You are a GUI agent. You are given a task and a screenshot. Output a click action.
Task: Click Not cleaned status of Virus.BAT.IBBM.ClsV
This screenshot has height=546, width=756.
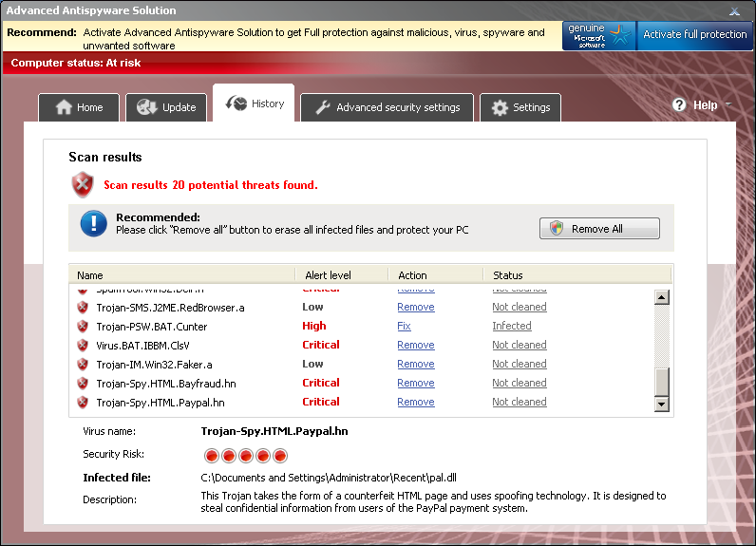point(520,345)
